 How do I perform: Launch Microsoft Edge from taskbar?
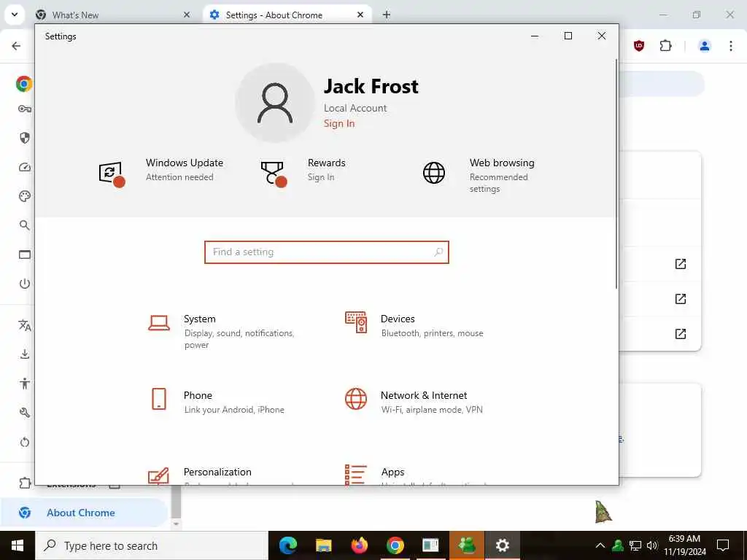[x=287, y=545]
